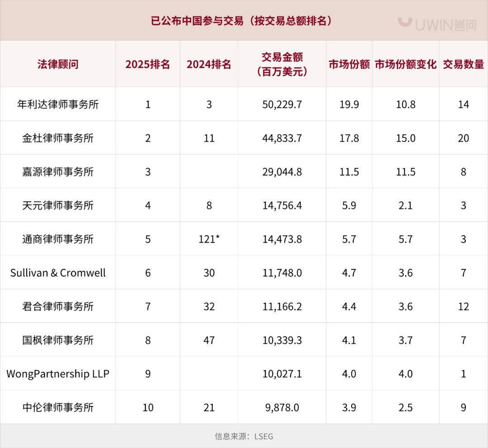Select the 中伦律师事务所 cell
This screenshot has height=448, width=488.
click(x=58, y=407)
